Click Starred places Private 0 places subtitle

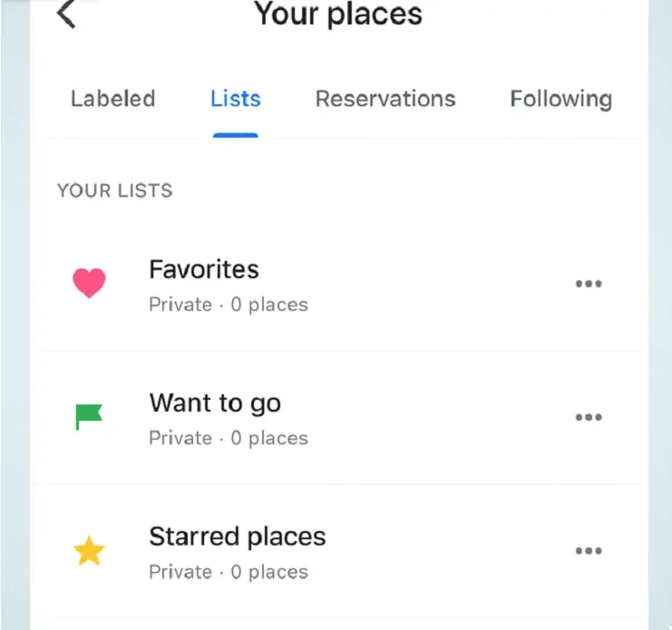pos(229,572)
